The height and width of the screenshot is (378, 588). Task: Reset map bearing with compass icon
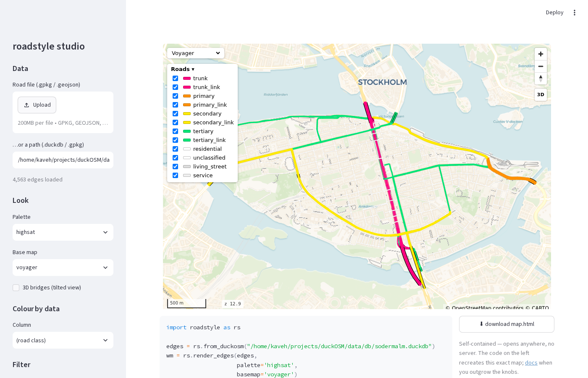tap(541, 79)
